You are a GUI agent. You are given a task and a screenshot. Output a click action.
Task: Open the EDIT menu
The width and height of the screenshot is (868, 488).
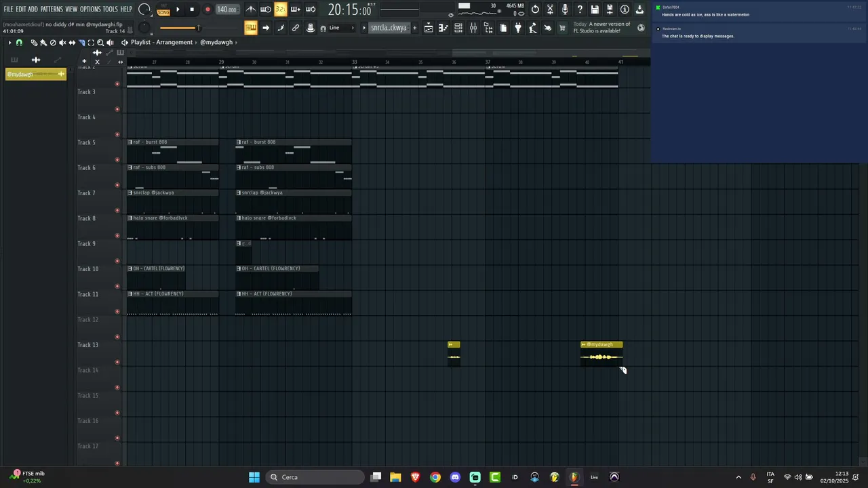[x=21, y=9]
